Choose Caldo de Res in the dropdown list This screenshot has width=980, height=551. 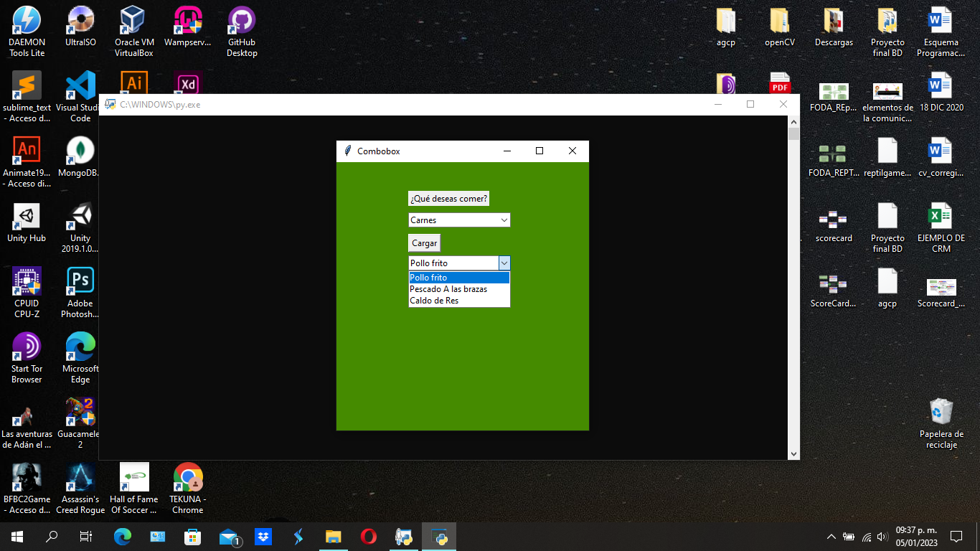coord(436,300)
